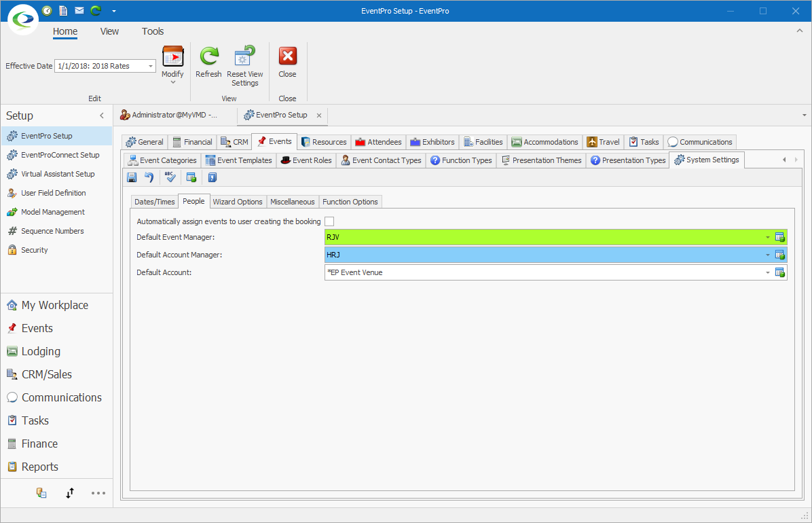This screenshot has width=812, height=523.
Task: Open Events navigation group in sidebar
Action: point(37,329)
